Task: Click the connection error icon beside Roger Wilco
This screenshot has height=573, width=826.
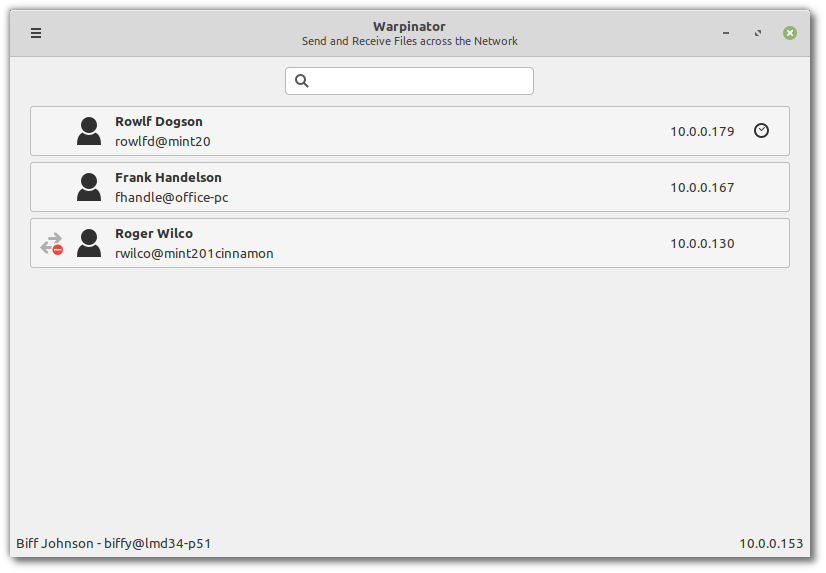Action: point(51,244)
